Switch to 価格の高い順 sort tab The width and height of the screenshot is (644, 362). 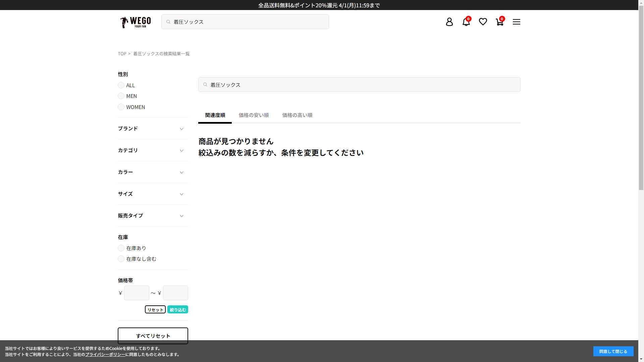click(297, 115)
